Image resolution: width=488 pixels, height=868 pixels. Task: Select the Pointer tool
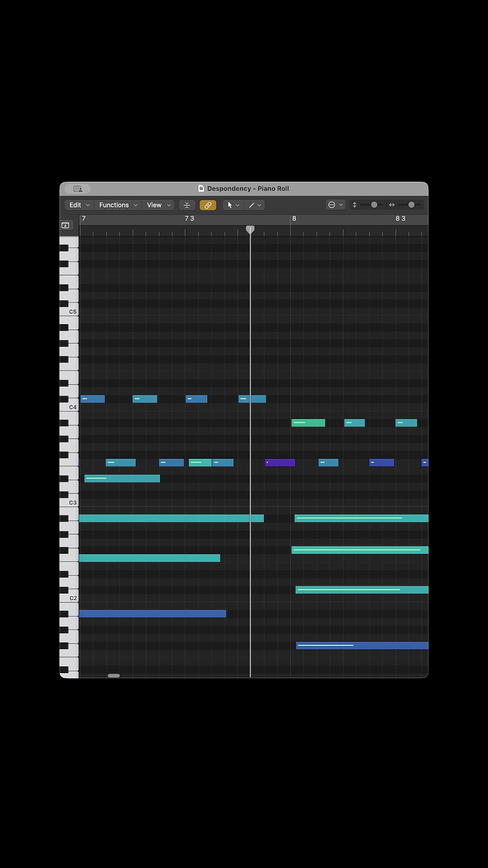230,205
